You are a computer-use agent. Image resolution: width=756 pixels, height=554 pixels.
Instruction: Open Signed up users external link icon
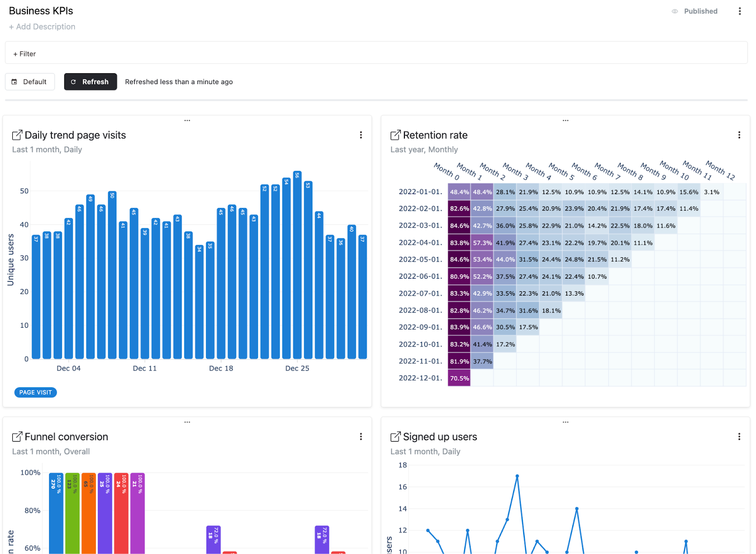click(x=395, y=437)
